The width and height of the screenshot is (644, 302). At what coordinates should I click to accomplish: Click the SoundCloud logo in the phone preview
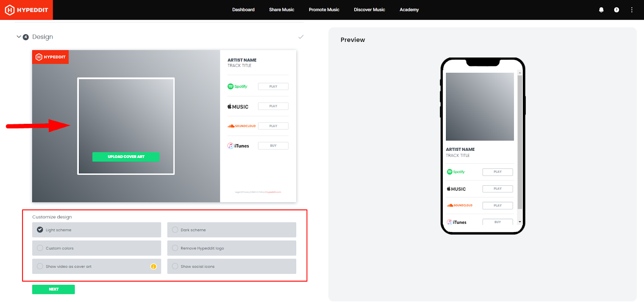click(459, 205)
